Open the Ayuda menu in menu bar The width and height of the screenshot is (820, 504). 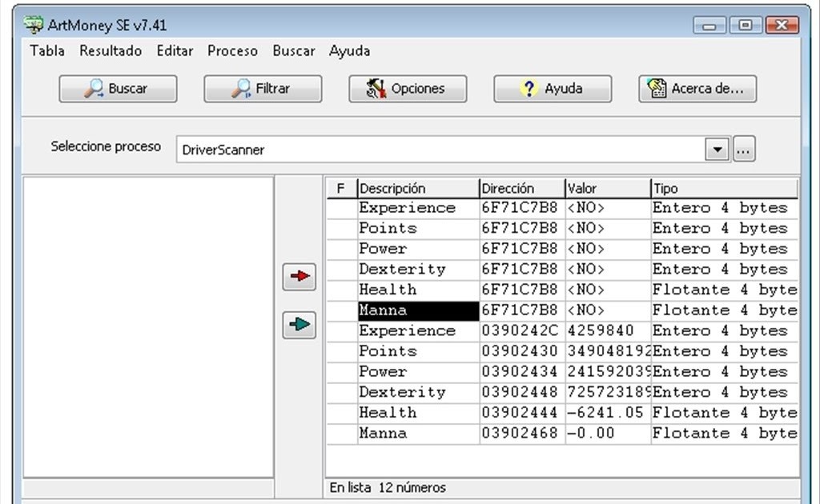click(349, 50)
